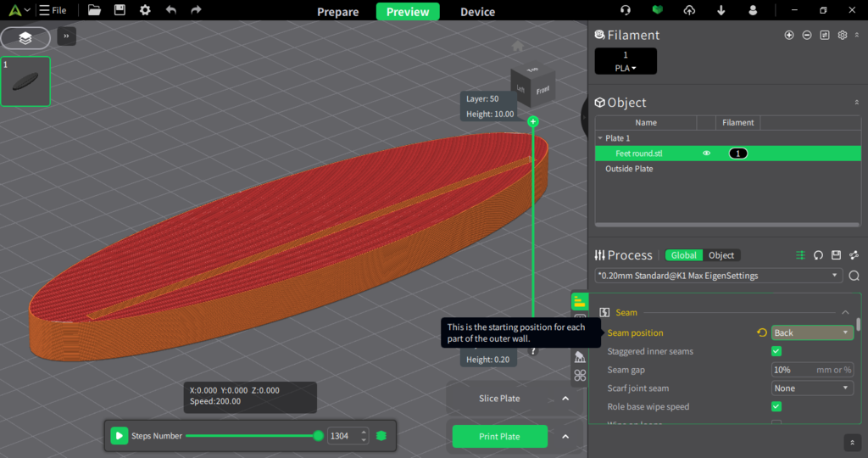Edit the Seam gap field
Viewport: 868px width, 458px height.
tap(811, 370)
